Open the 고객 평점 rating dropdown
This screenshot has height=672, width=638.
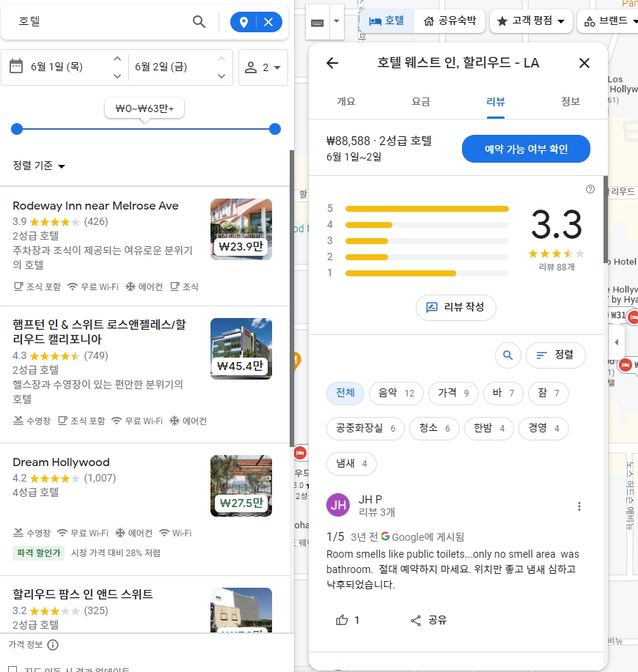point(531,21)
